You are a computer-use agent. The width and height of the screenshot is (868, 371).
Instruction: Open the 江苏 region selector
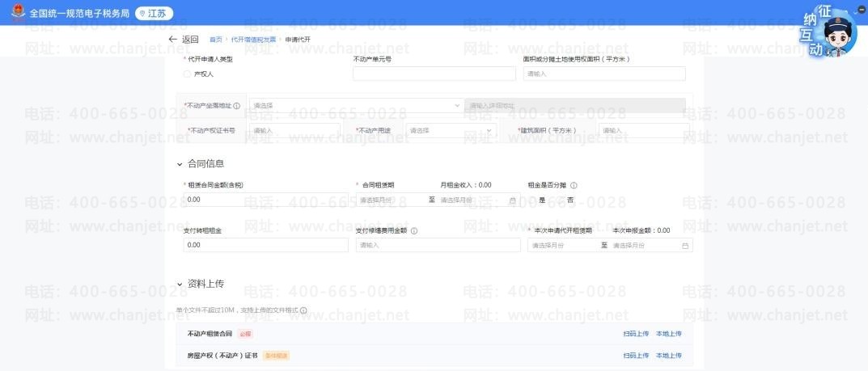pyautogui.click(x=154, y=13)
